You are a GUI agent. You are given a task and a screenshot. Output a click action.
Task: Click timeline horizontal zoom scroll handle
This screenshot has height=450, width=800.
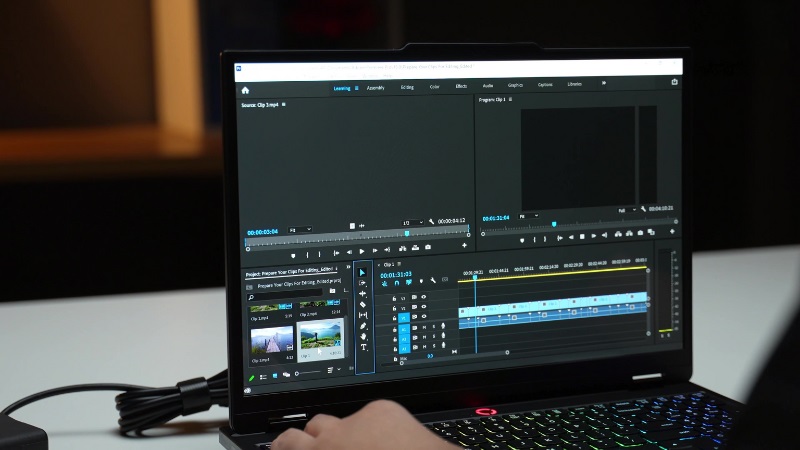pos(507,352)
